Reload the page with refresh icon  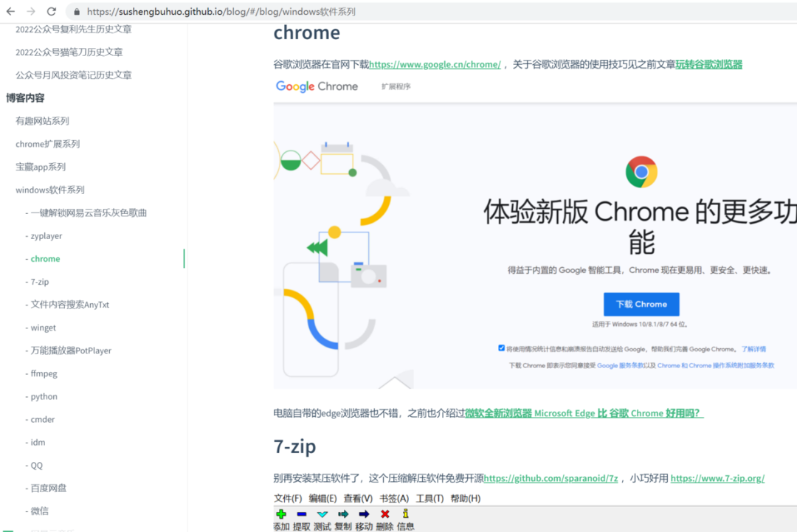52,11
